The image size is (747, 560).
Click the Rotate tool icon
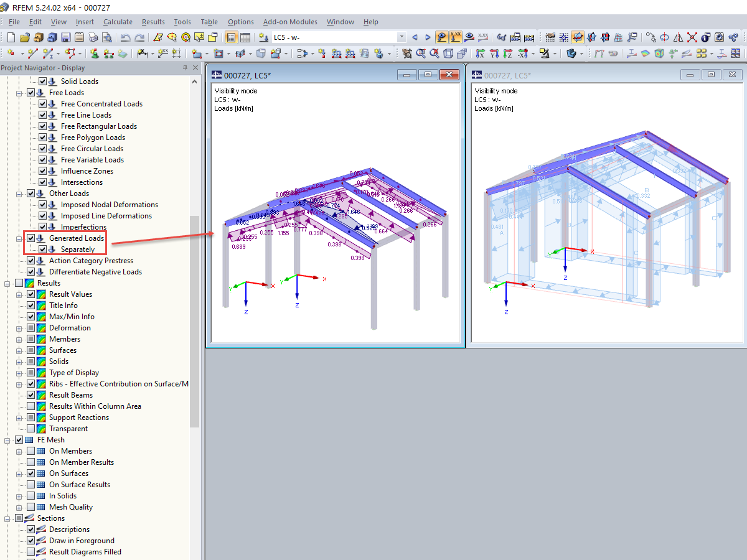point(665,37)
